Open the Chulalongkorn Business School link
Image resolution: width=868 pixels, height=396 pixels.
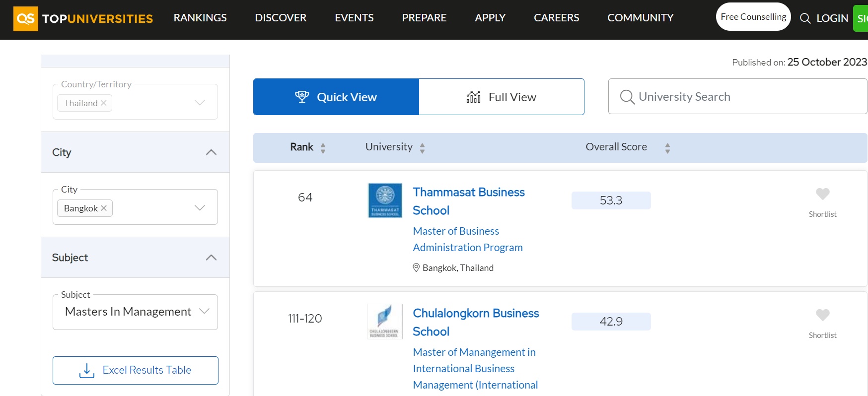click(x=476, y=322)
